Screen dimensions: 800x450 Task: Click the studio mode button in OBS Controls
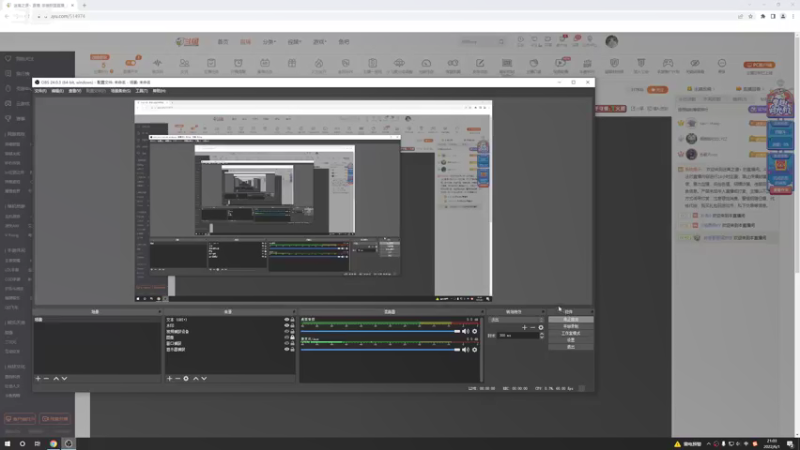click(x=571, y=333)
